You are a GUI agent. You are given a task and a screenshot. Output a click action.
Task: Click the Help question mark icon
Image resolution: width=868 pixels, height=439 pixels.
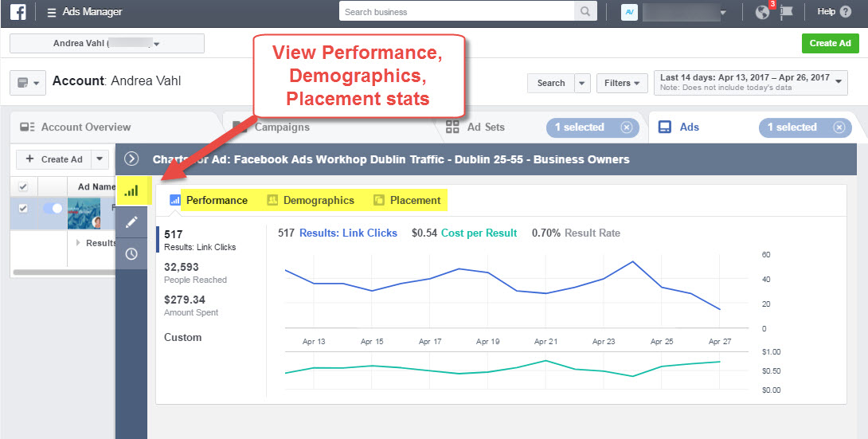[845, 12]
